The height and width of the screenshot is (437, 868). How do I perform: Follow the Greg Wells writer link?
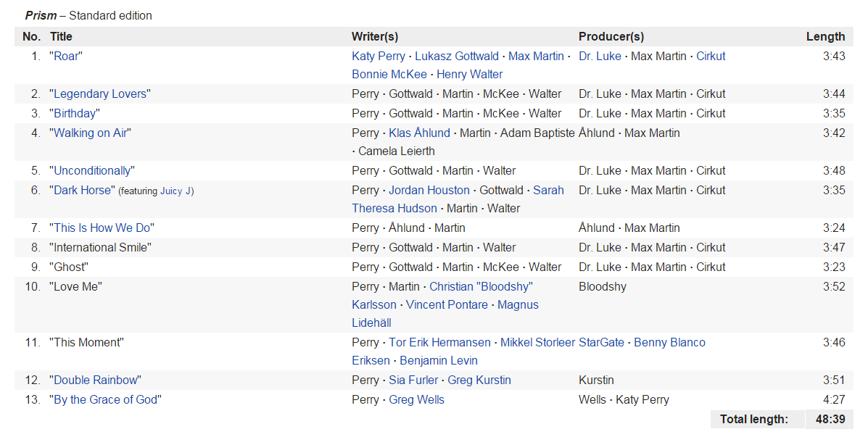click(416, 399)
